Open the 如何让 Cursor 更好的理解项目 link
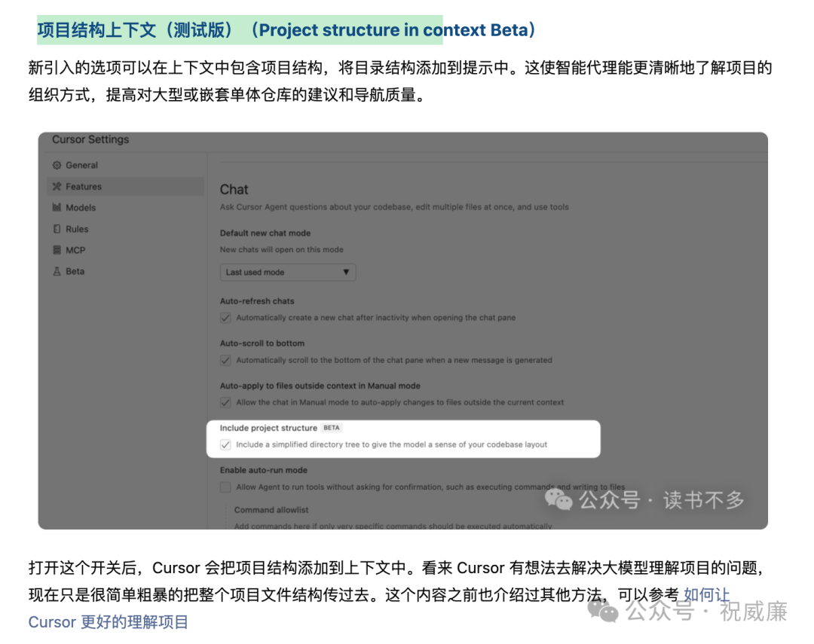Viewport: 814px width, 644px height. point(108,621)
